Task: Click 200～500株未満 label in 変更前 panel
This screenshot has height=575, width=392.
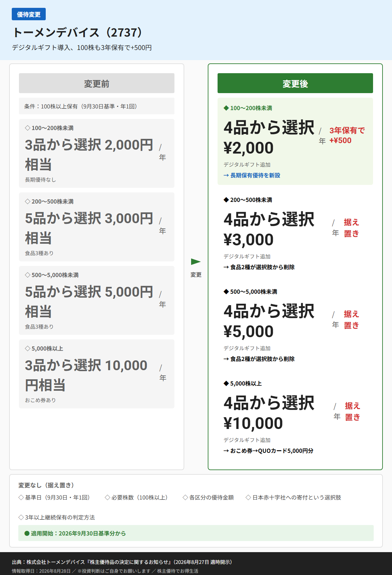Action: (49, 202)
